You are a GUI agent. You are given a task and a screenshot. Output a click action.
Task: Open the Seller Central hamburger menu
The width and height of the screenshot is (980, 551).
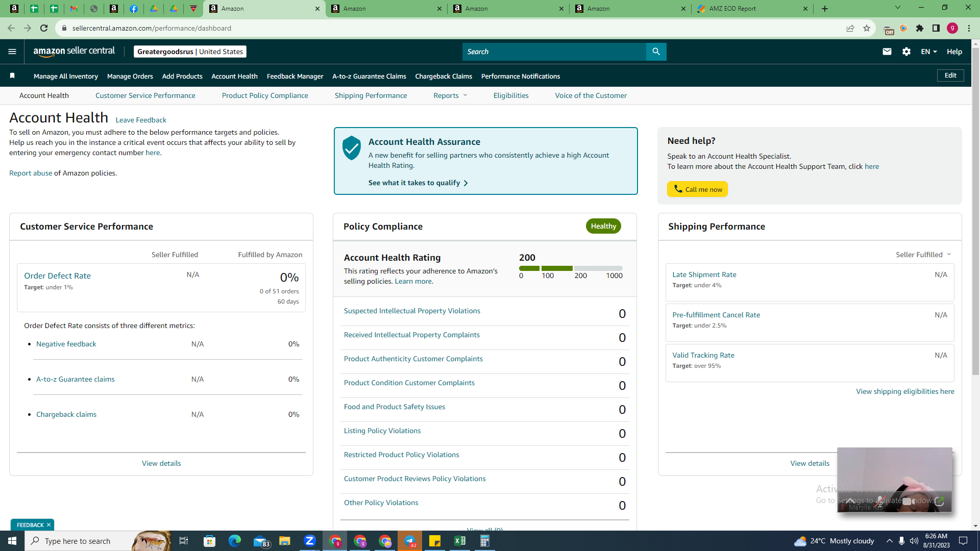pos(12,52)
